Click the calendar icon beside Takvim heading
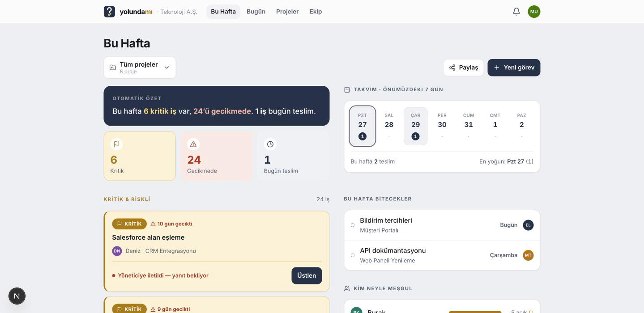644x313 pixels. (x=347, y=89)
